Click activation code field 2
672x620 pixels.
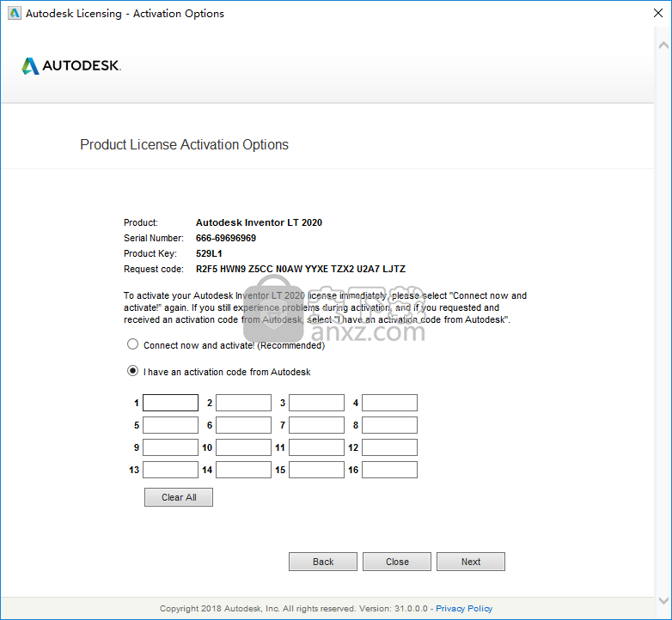243,403
